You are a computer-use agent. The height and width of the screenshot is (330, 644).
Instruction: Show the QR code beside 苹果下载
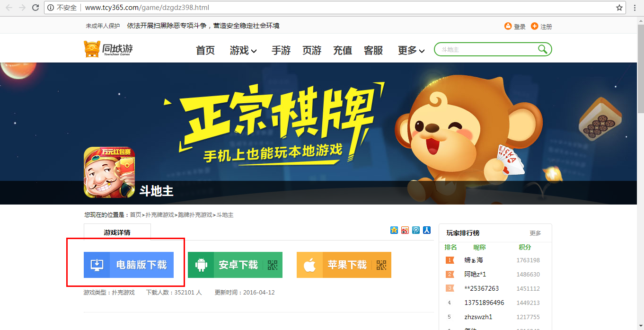381,266
